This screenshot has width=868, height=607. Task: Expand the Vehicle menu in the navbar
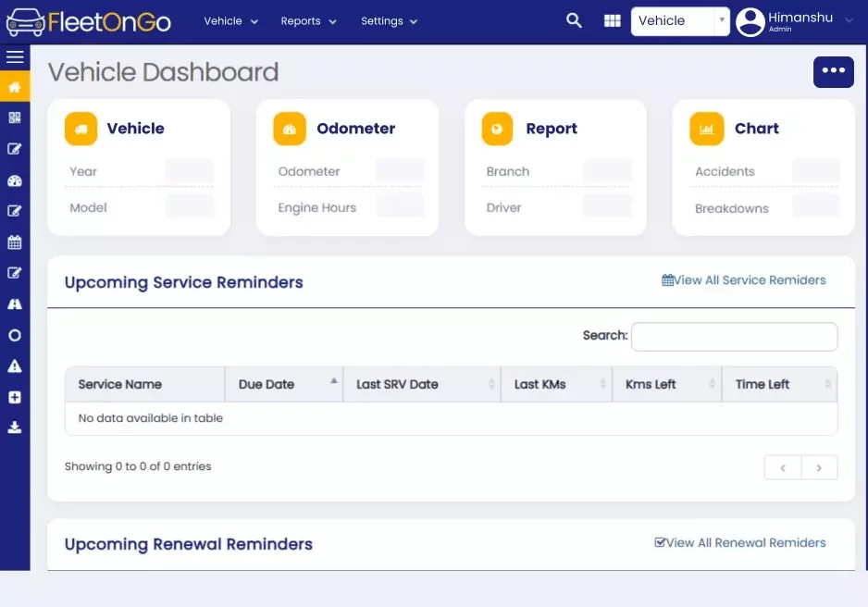[x=230, y=20]
